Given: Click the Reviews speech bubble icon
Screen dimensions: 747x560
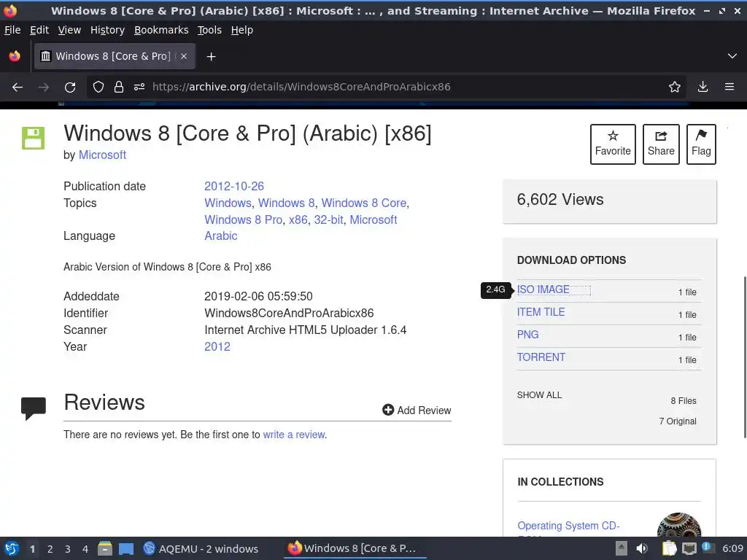Looking at the screenshot, I should coord(34,408).
